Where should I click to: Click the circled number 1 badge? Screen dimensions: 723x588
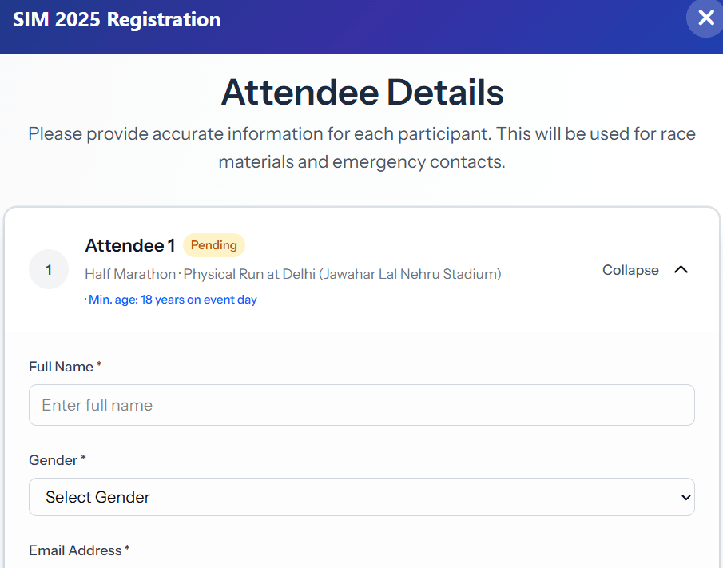pos(48,270)
